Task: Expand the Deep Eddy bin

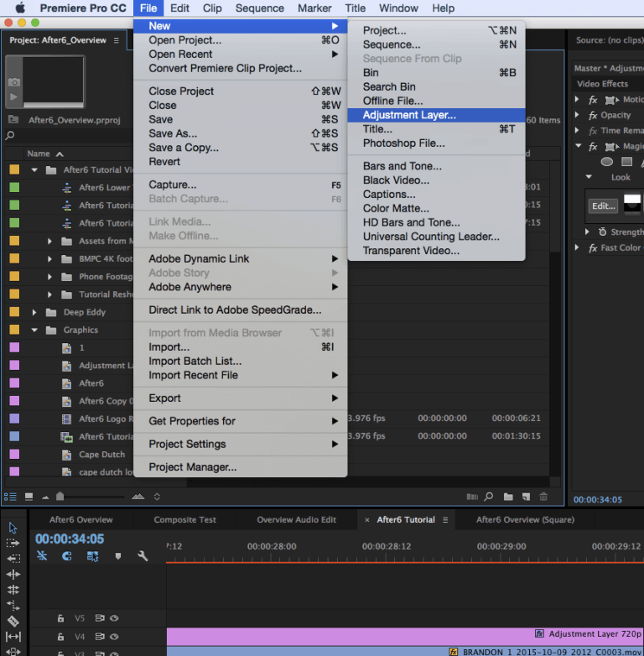Action: tap(34, 312)
